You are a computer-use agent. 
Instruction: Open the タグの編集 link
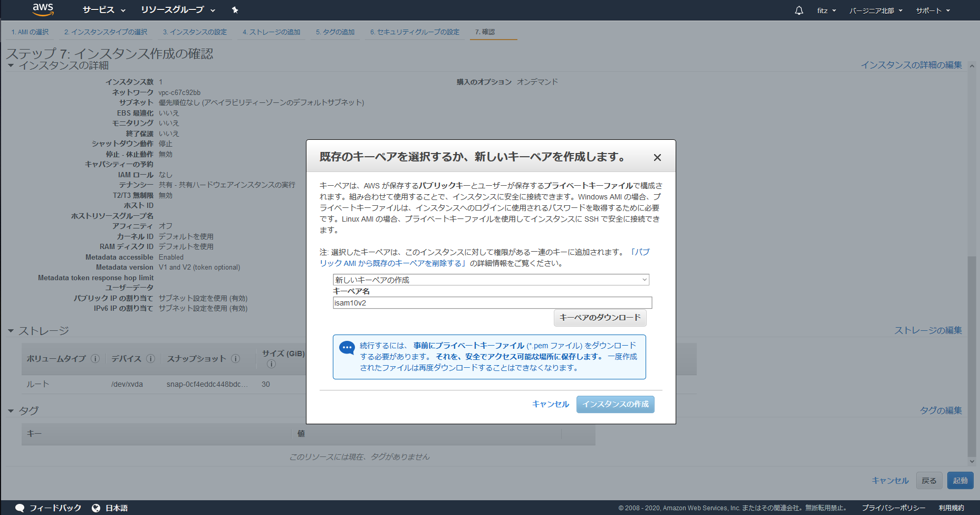940,411
